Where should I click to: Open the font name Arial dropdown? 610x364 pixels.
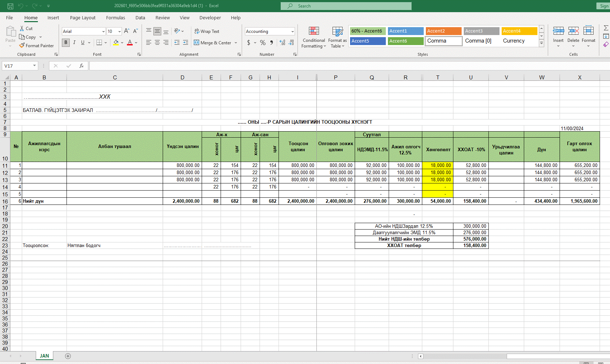click(x=103, y=31)
